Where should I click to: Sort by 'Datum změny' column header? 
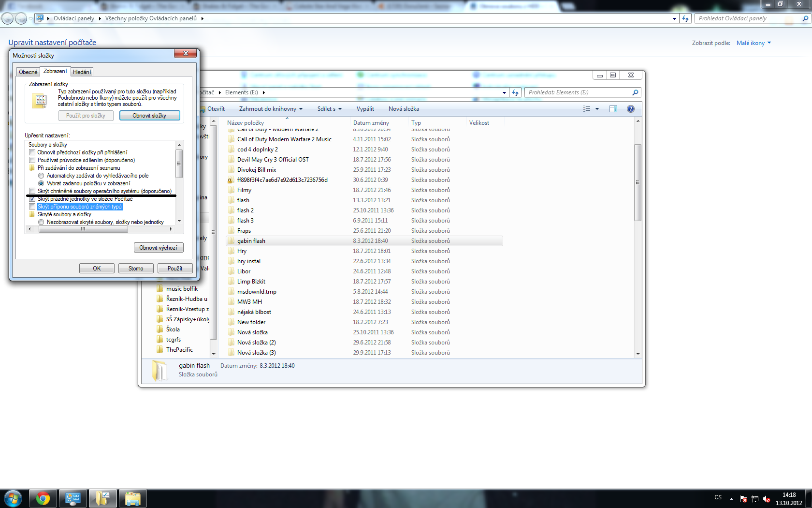tap(371, 123)
